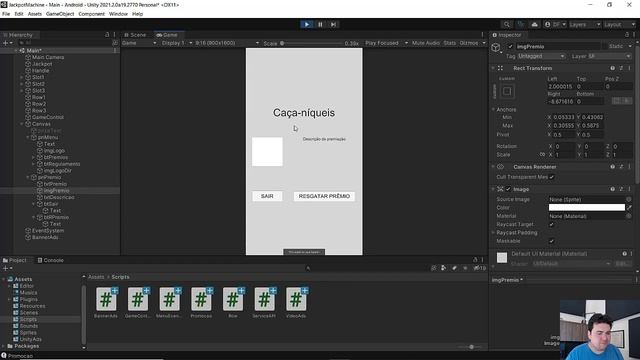Open the anchor presets box in Rect Transform

[x=507, y=91]
